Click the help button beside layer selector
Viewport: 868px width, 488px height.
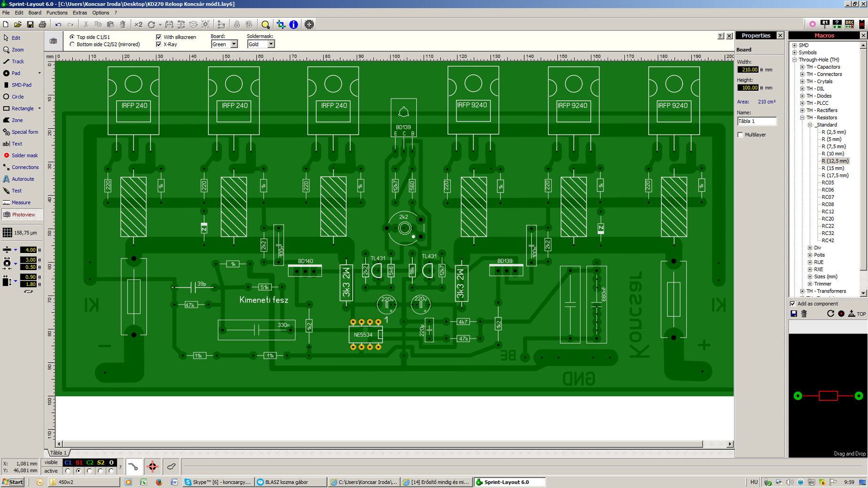click(x=120, y=467)
